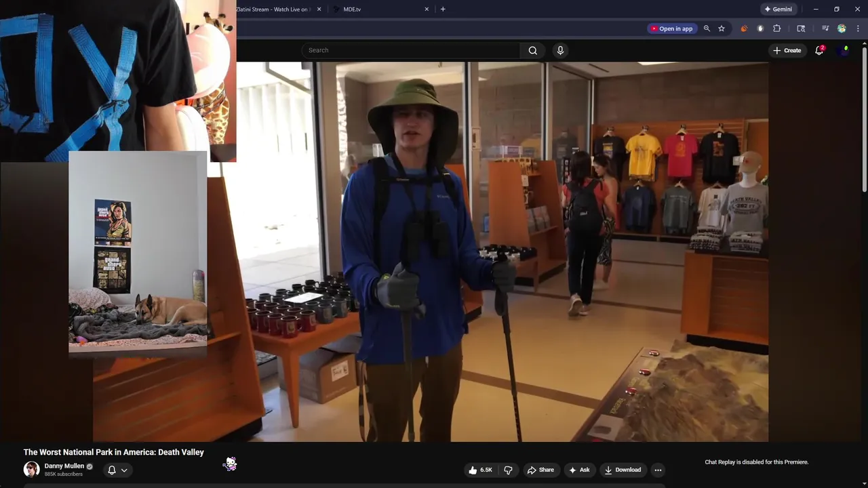Click the YouTube search magnifier button
868x488 pixels.
pyautogui.click(x=532, y=50)
